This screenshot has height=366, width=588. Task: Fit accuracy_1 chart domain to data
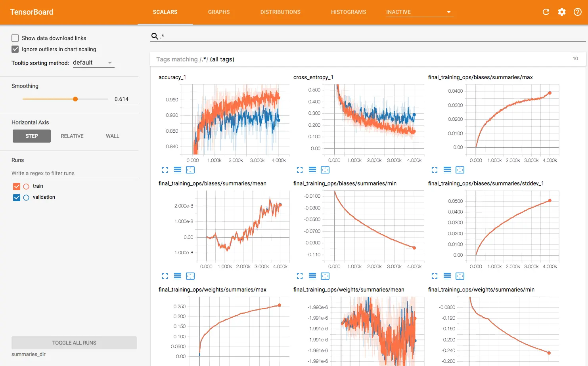click(x=190, y=170)
